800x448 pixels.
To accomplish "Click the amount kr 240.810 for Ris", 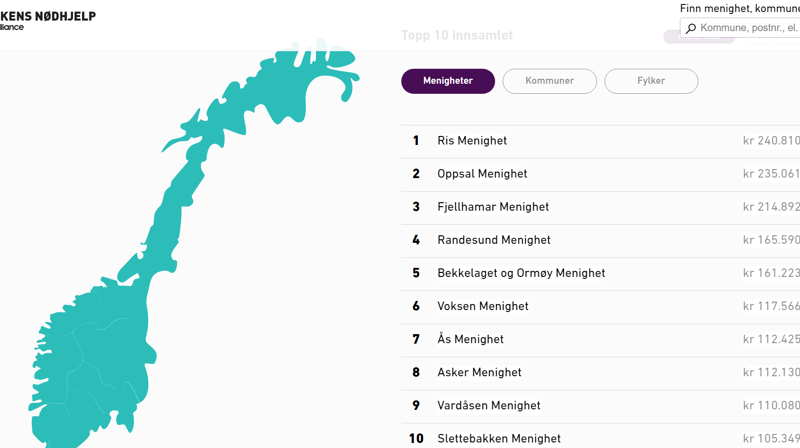I will coord(771,141).
